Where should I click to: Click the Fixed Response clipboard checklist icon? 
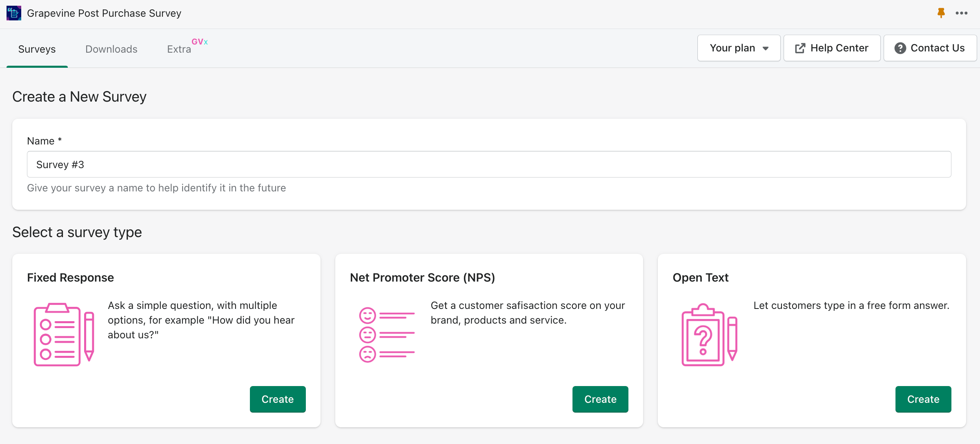(64, 334)
